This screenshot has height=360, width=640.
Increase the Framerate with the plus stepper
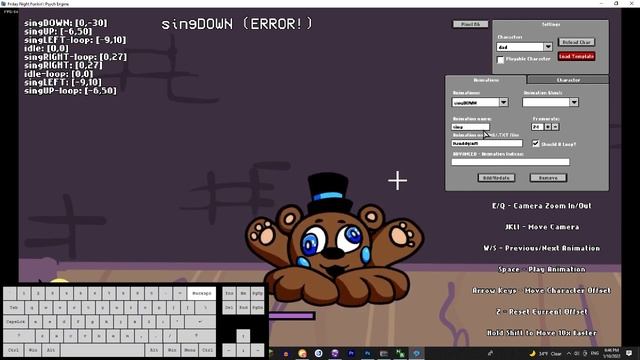(548, 127)
